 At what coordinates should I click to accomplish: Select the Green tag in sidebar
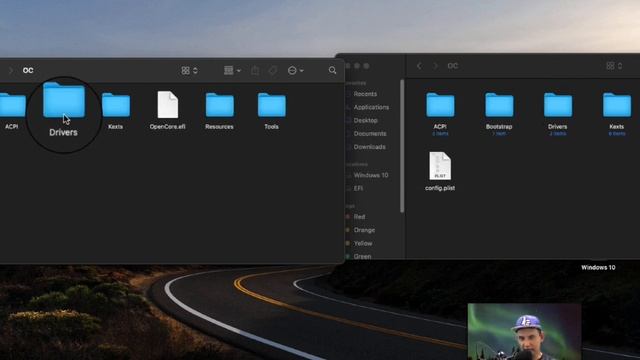[362, 256]
